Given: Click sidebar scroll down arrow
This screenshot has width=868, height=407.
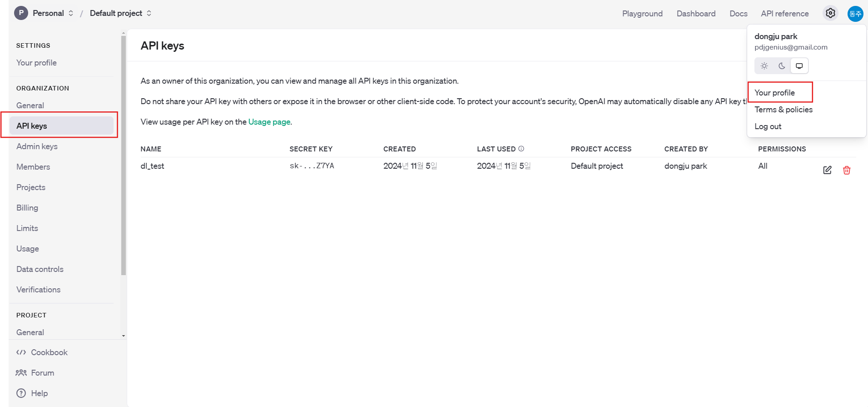Looking at the screenshot, I should coord(124,336).
